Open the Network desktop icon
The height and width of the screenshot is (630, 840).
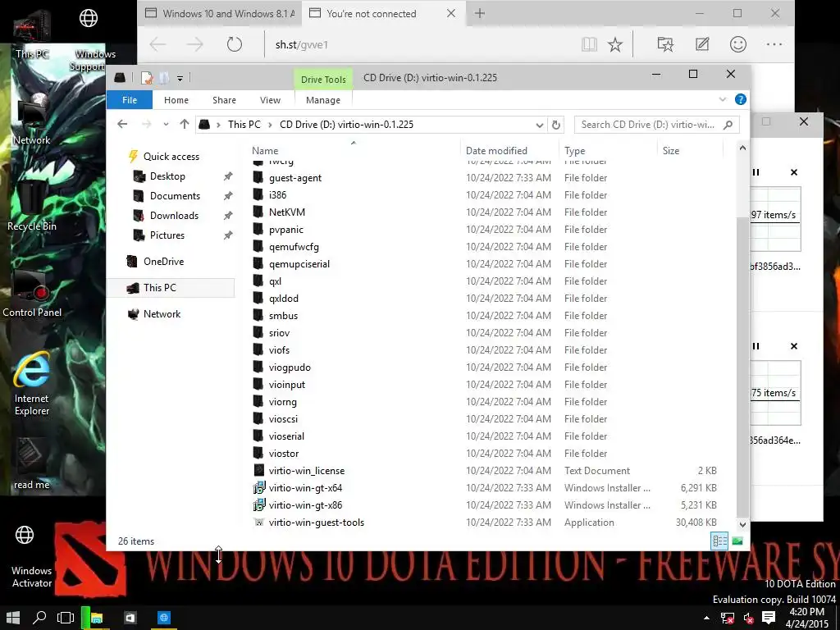tap(32, 120)
